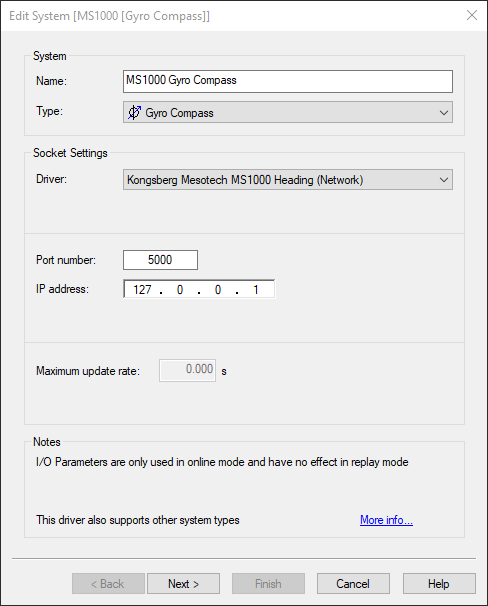488x606 pixels.
Task: Select the third IP address octet
Action: tap(218, 289)
